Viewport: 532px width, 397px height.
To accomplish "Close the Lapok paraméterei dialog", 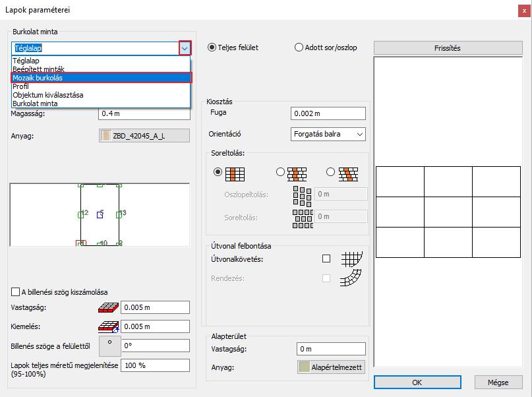I will (x=524, y=11).
